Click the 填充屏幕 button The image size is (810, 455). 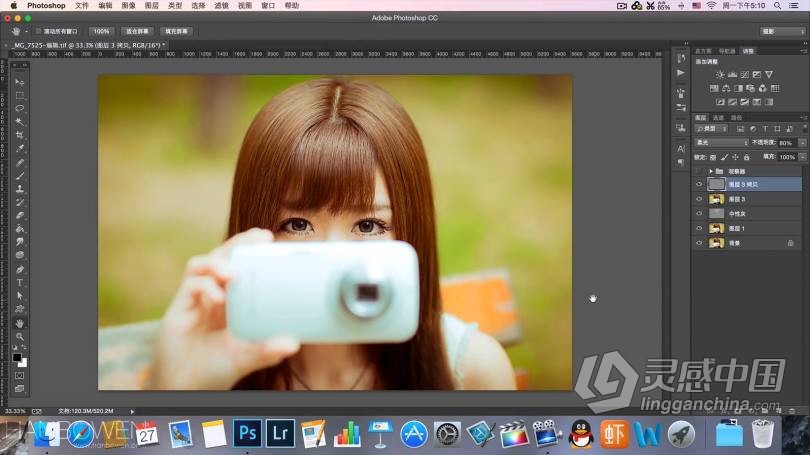point(176,32)
